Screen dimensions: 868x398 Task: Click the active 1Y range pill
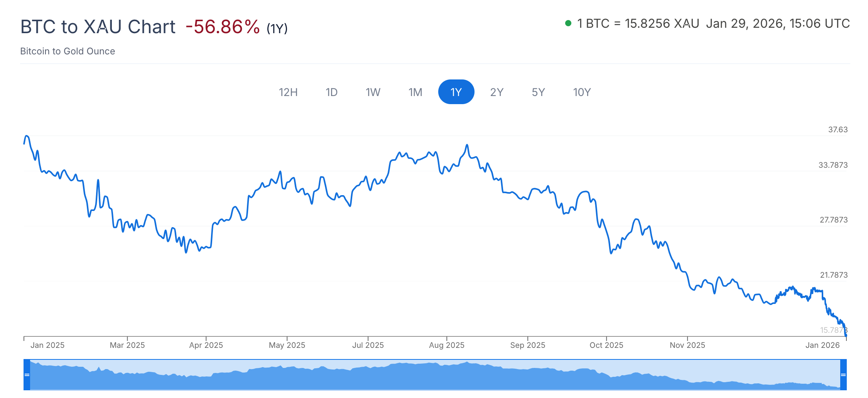click(456, 92)
